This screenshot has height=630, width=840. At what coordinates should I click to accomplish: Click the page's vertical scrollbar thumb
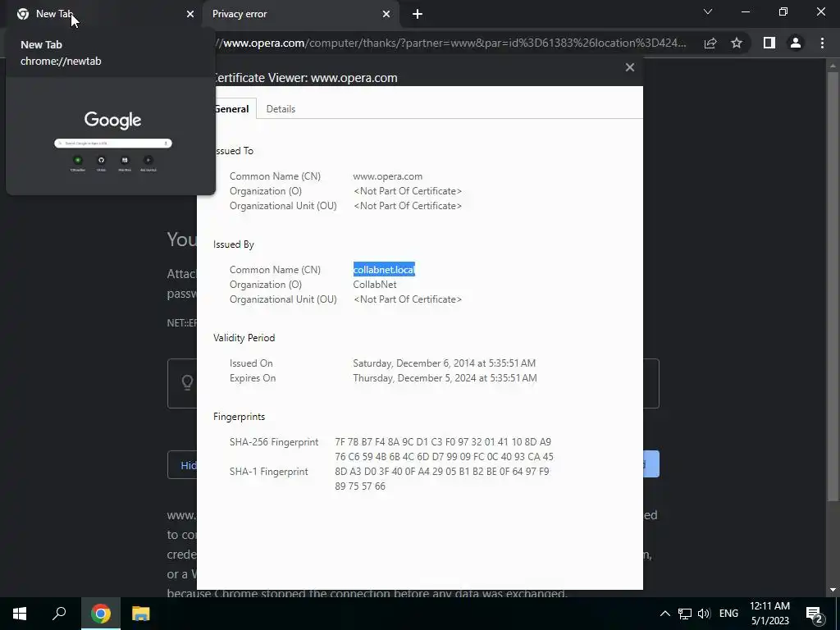point(832,286)
